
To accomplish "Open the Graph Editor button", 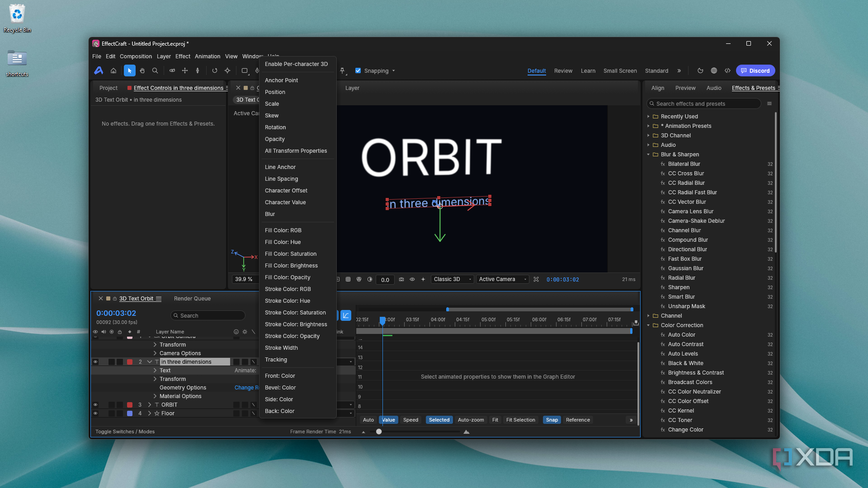I will point(346,315).
